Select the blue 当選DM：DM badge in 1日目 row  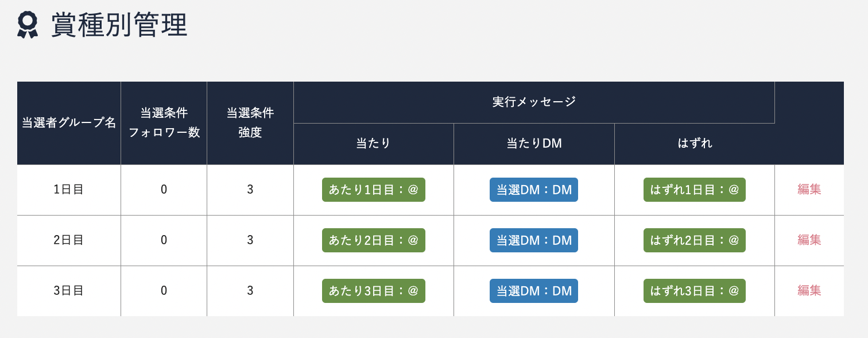[534, 190]
